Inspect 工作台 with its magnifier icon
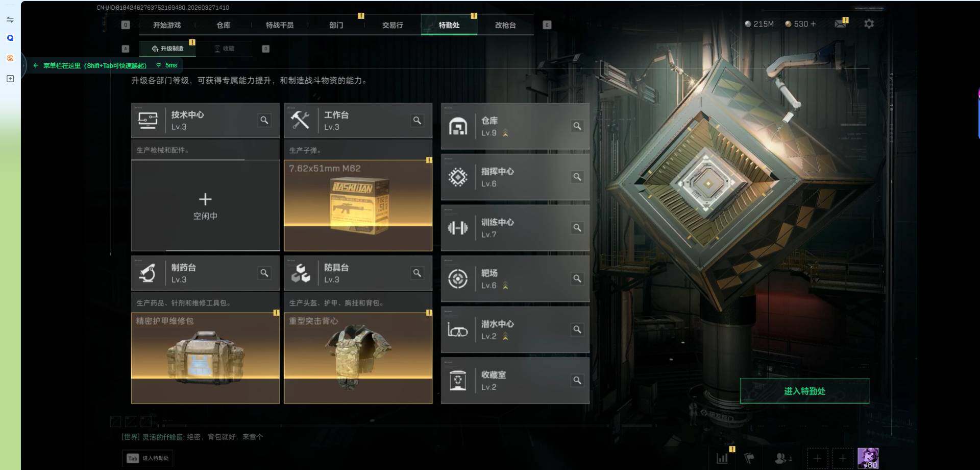Viewport: 980px width, 470px height. (x=417, y=120)
